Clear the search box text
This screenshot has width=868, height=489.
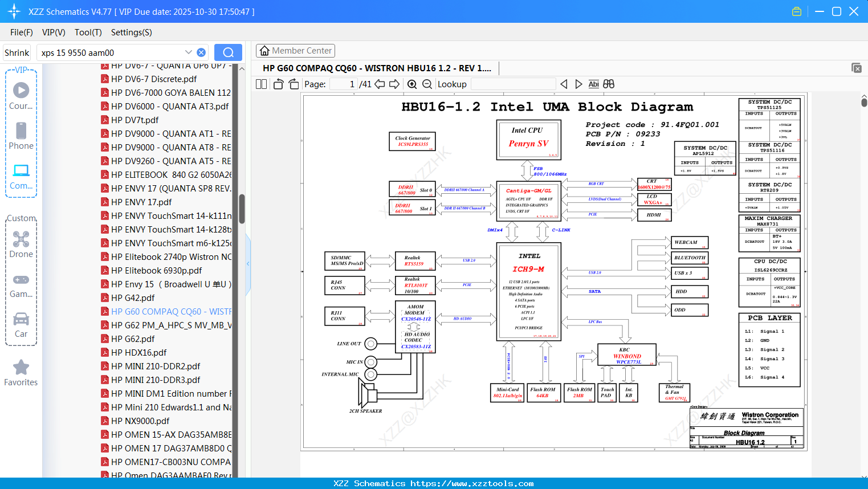tap(201, 52)
